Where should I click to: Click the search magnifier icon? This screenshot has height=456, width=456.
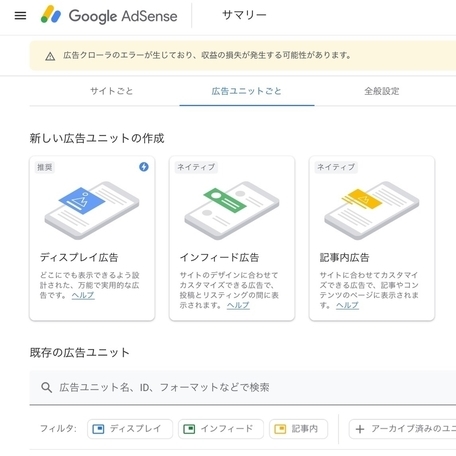pyautogui.click(x=46, y=387)
